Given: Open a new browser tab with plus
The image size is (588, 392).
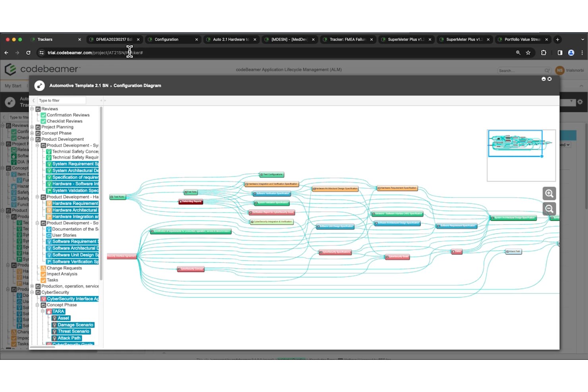Looking at the screenshot, I should point(557,39).
